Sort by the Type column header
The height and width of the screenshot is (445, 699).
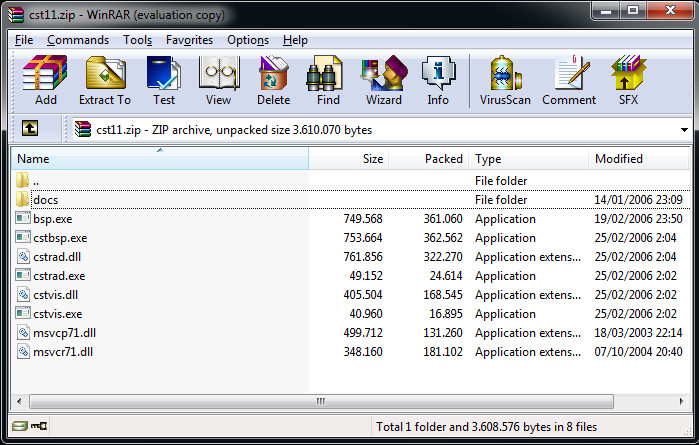[x=528, y=158]
